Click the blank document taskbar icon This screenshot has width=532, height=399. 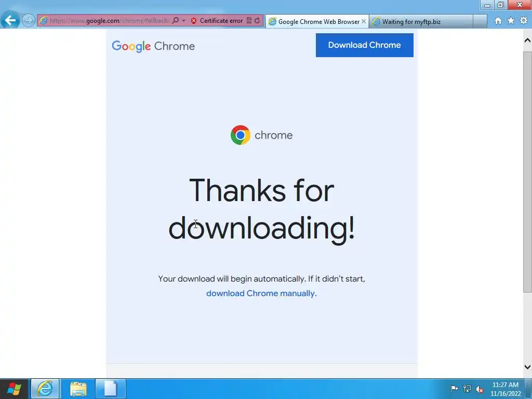coord(111,389)
